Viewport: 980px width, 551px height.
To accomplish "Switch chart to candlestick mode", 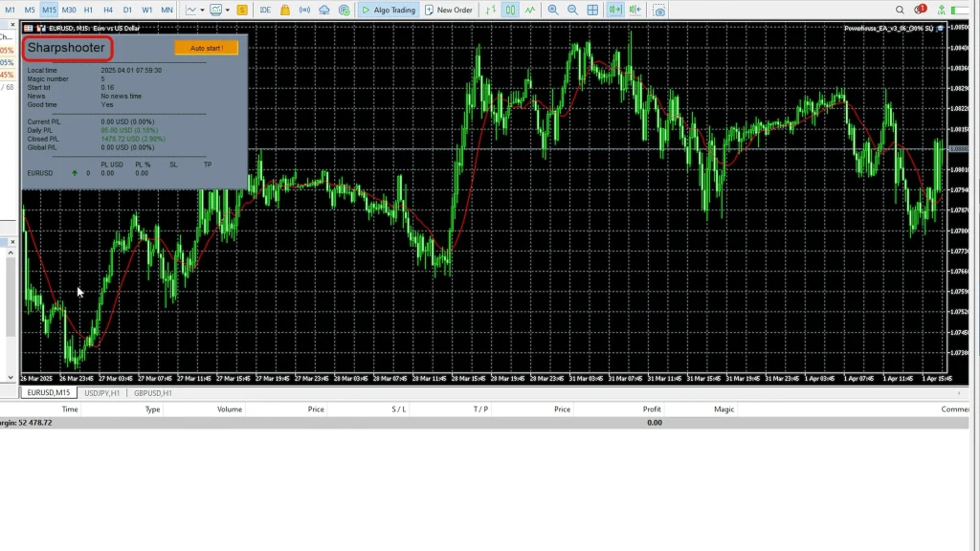I will 510,10.
